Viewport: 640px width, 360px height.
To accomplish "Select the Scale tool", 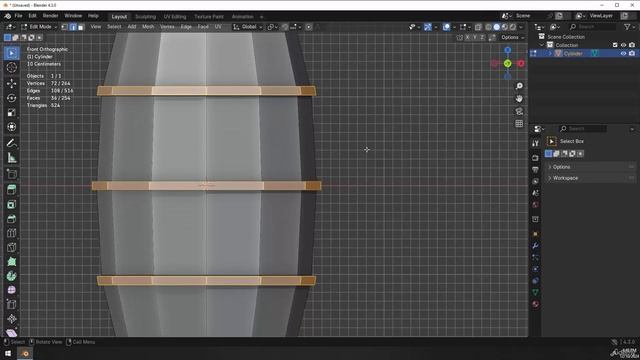I will [11, 113].
